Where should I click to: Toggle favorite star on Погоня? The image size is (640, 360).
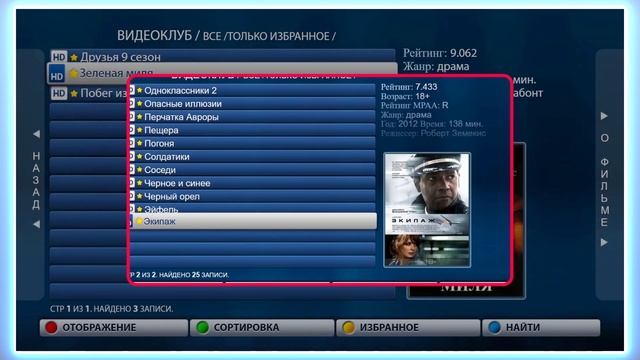click(x=139, y=143)
